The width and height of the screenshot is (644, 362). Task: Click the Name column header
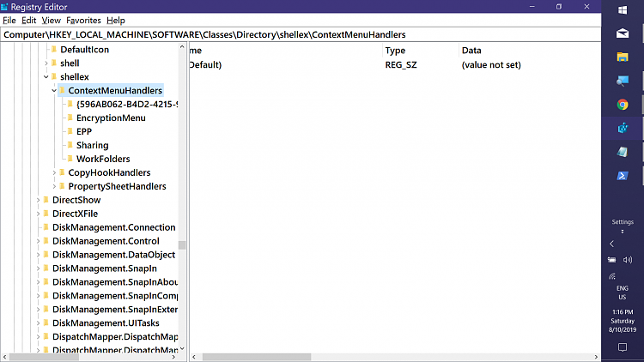[x=285, y=50]
